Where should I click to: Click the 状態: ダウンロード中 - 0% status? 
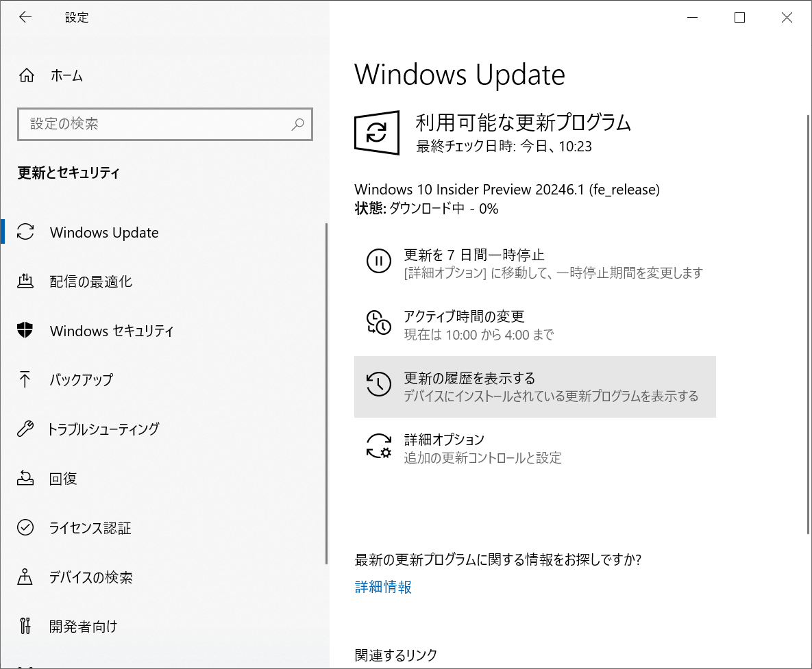click(426, 208)
